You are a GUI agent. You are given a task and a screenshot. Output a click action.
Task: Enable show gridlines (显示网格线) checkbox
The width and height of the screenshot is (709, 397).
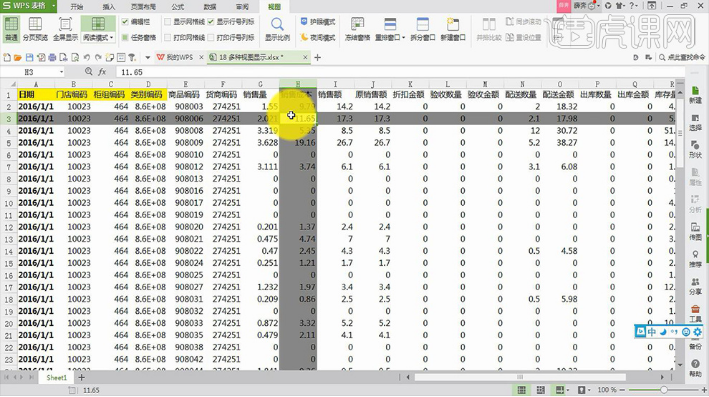point(168,22)
